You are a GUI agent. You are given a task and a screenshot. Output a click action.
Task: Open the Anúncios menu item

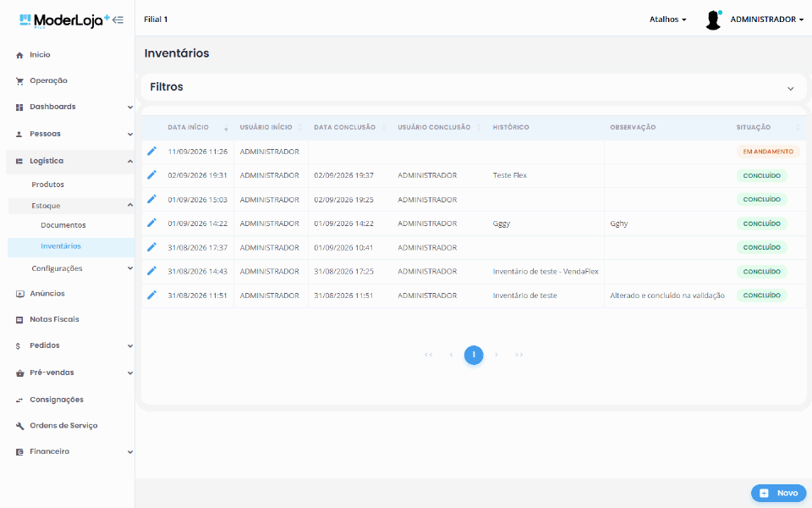pos(47,294)
